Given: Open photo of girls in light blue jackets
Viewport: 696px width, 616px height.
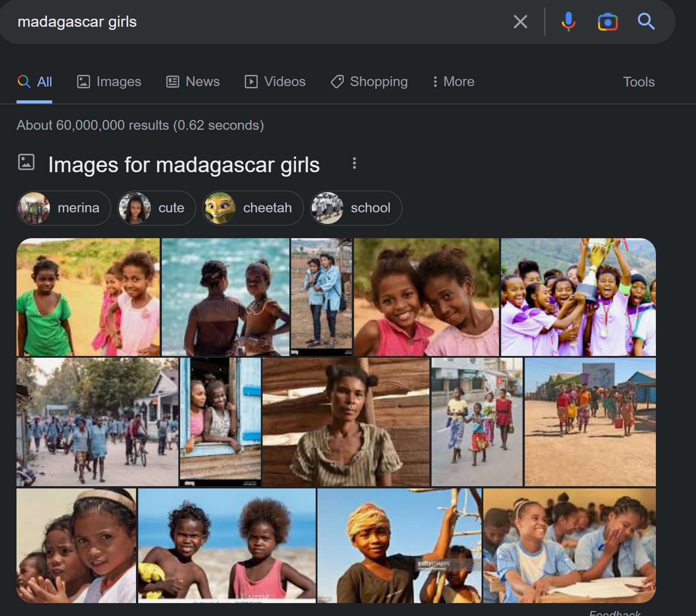Looking at the screenshot, I should [x=321, y=297].
